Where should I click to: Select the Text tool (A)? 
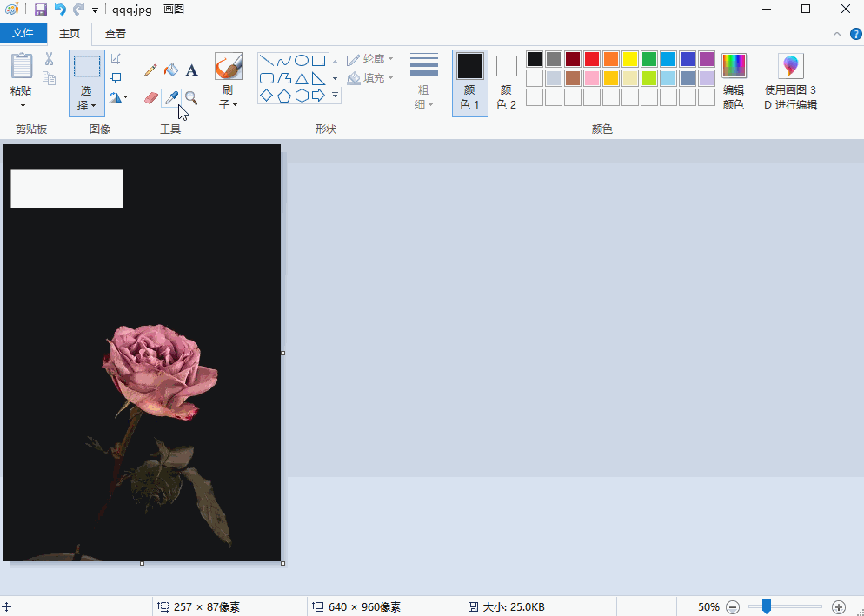coord(192,70)
